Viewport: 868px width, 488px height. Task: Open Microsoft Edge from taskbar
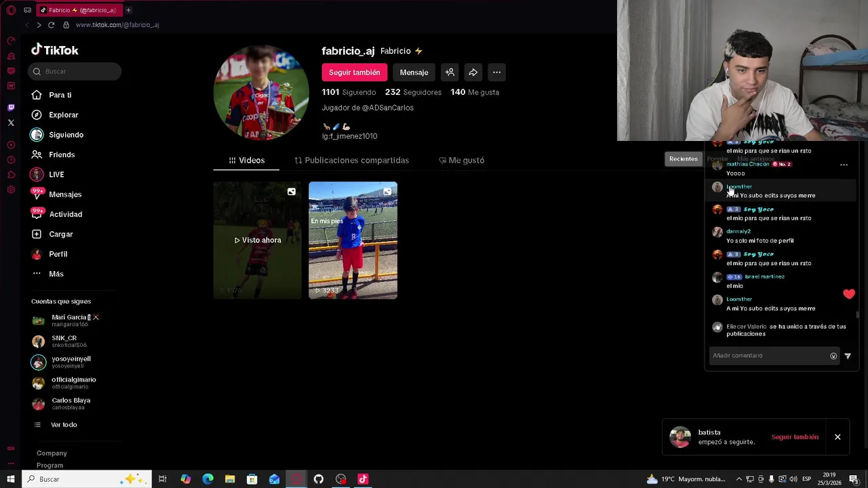point(208,479)
